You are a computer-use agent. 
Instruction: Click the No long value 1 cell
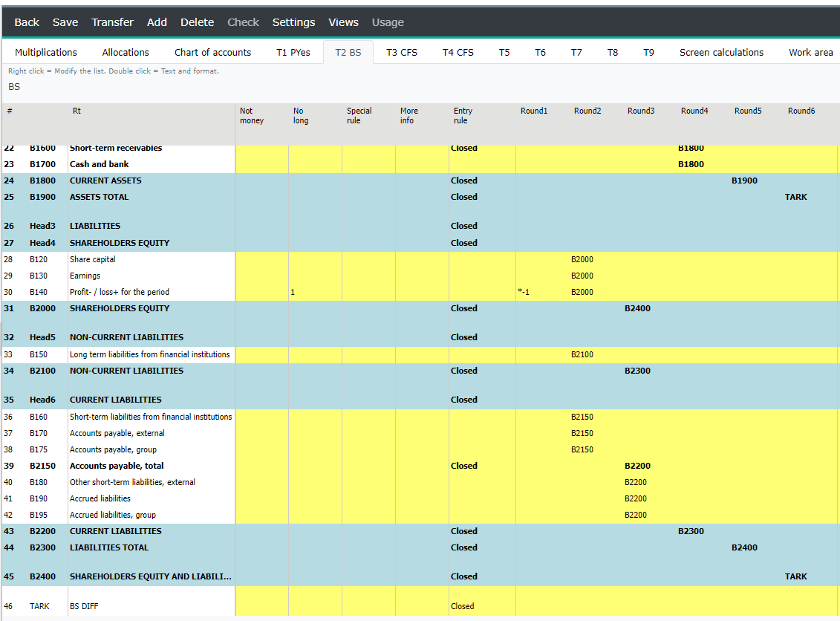[x=293, y=292]
